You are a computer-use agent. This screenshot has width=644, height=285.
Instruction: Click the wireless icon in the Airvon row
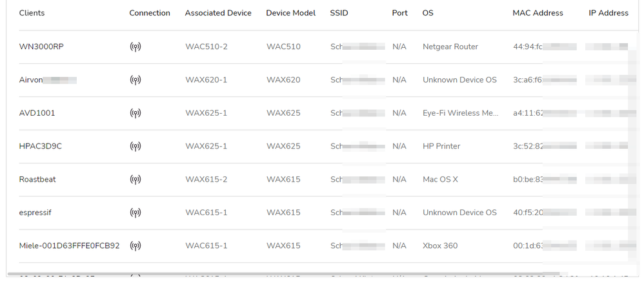click(x=135, y=80)
